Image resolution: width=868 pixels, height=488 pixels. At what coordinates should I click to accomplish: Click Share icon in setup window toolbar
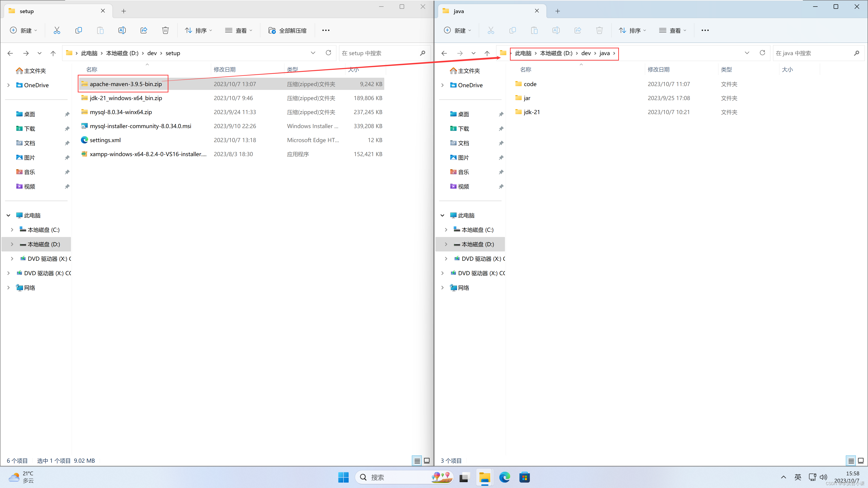click(x=144, y=30)
